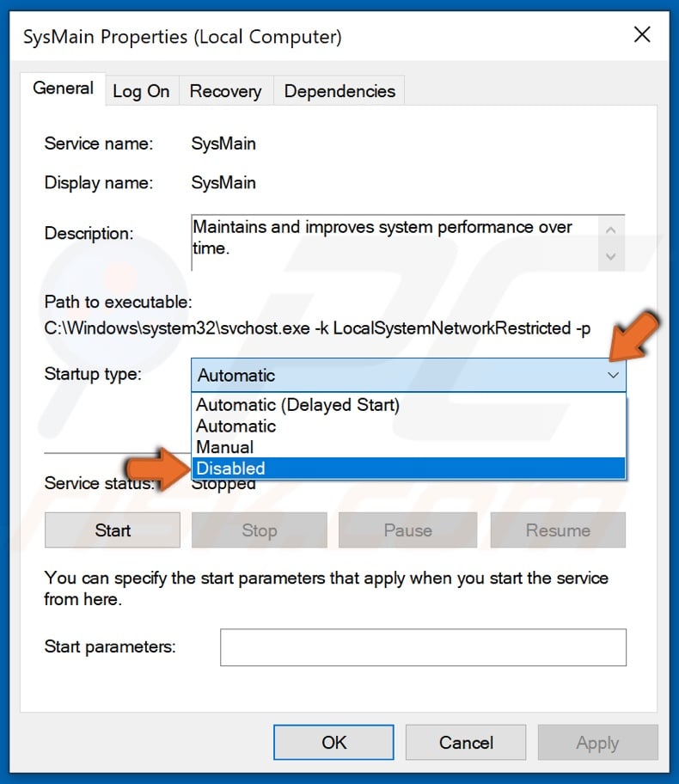679x784 pixels.
Task: Click the Stop button
Action: [x=259, y=530]
